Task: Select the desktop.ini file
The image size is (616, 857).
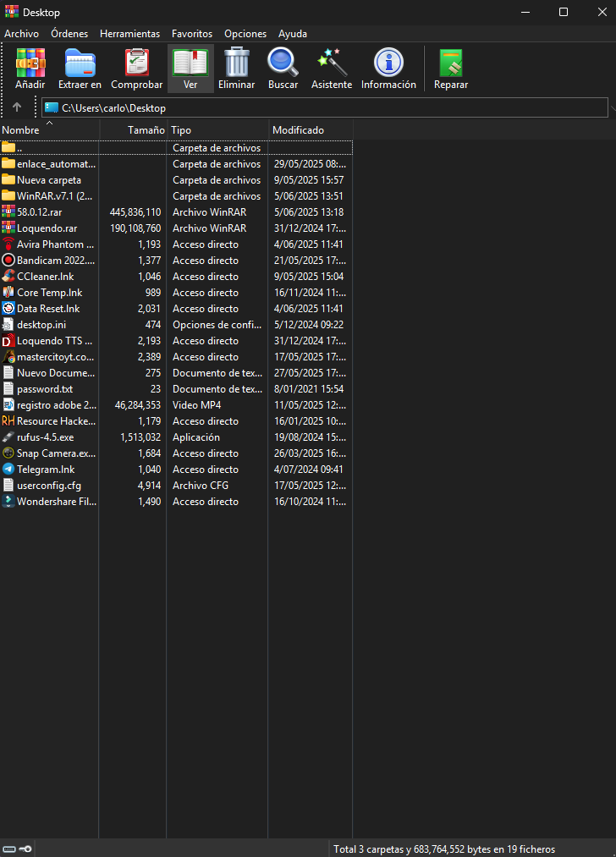Action: coord(176,325)
